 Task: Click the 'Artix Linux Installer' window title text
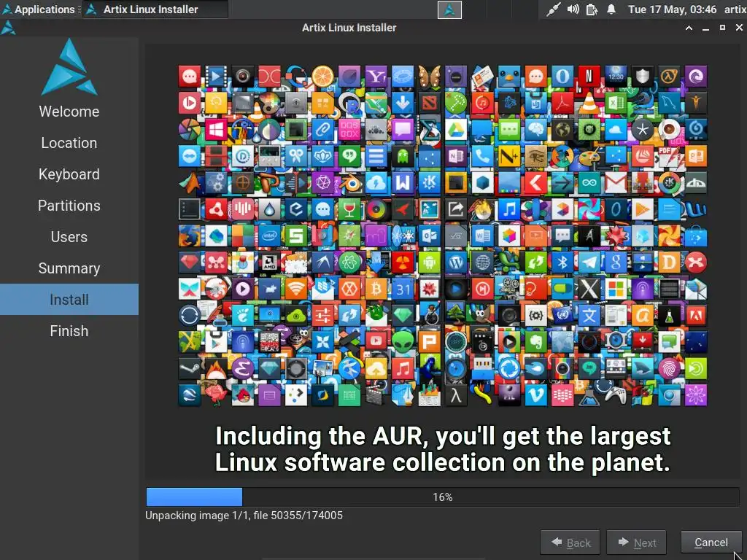point(349,28)
